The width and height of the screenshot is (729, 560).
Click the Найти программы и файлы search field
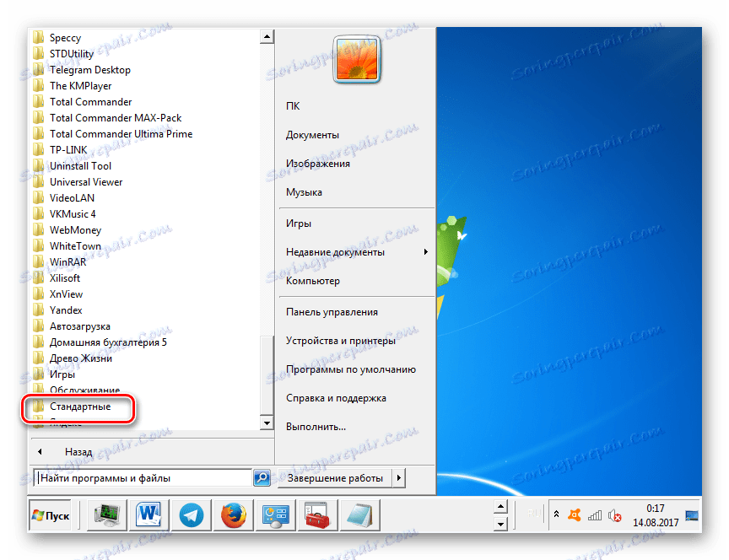[144, 478]
